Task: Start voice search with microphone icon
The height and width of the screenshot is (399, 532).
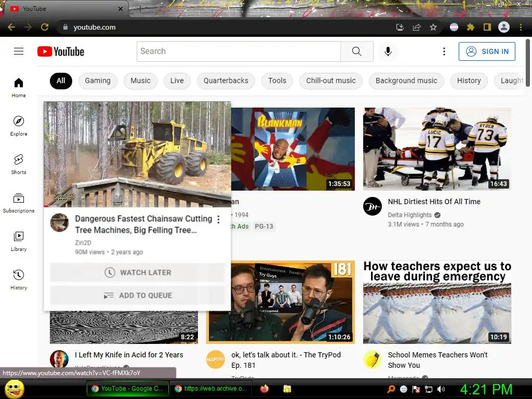Action: 388,51
